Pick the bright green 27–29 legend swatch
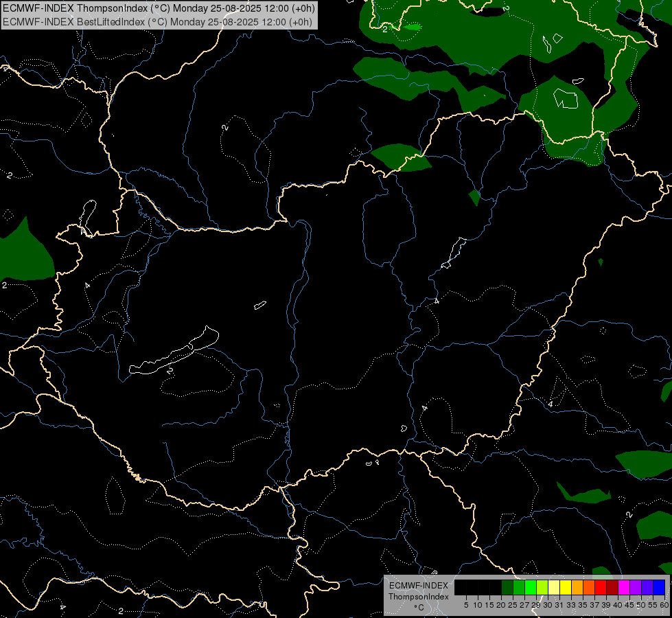The height and width of the screenshot is (618, 672). tap(531, 587)
